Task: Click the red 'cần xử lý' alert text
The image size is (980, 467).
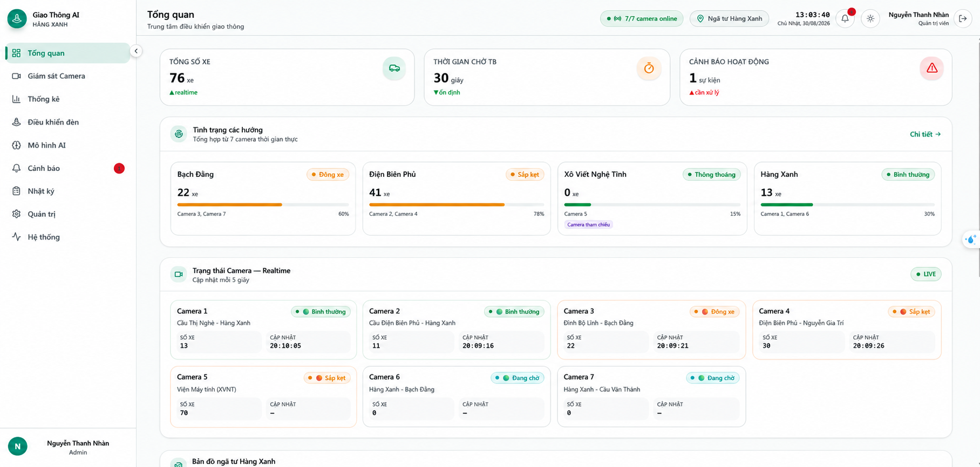Action: [704, 92]
